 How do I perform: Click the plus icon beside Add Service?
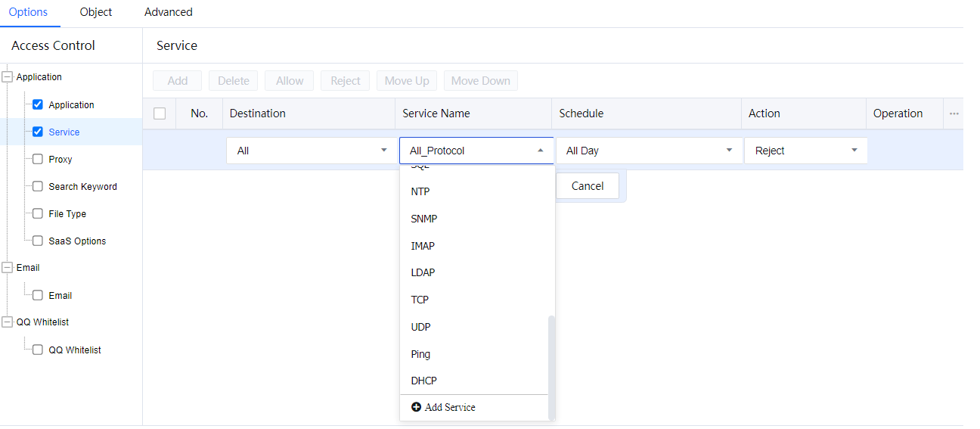click(x=416, y=407)
